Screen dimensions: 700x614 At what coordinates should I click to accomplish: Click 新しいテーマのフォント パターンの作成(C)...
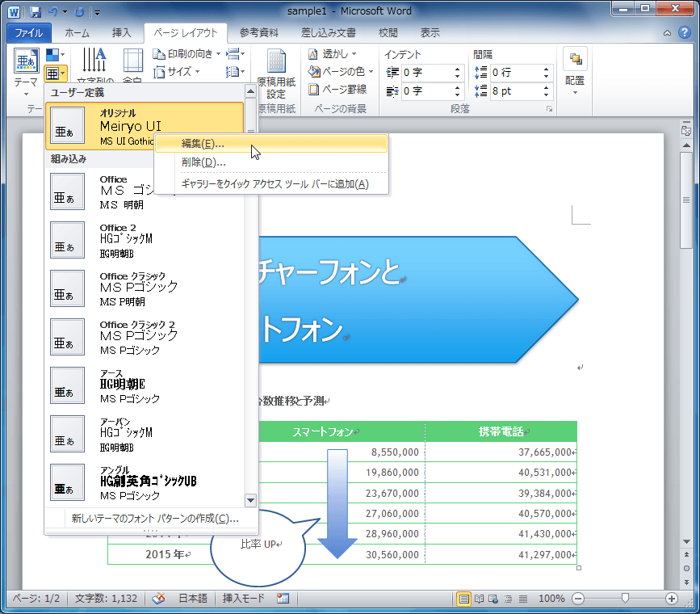(151, 519)
